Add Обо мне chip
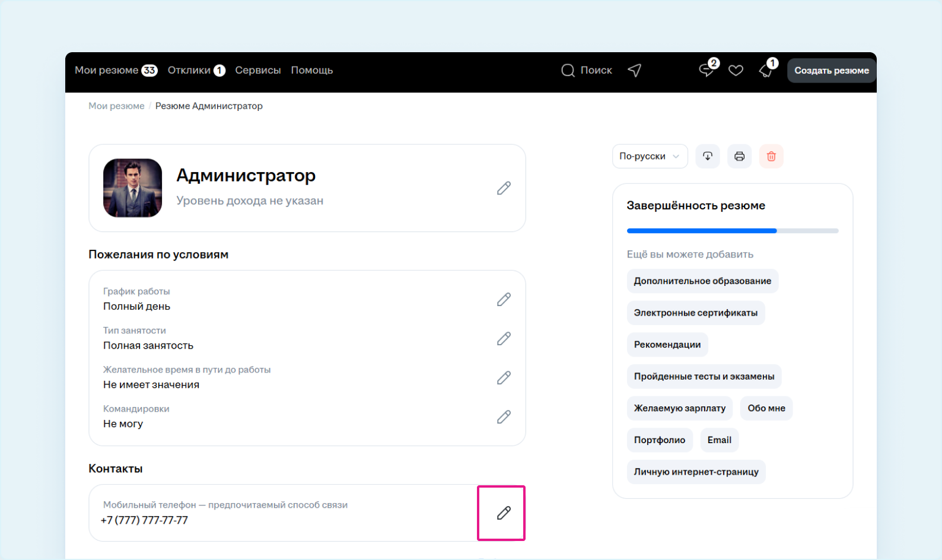942x560 pixels. (766, 408)
